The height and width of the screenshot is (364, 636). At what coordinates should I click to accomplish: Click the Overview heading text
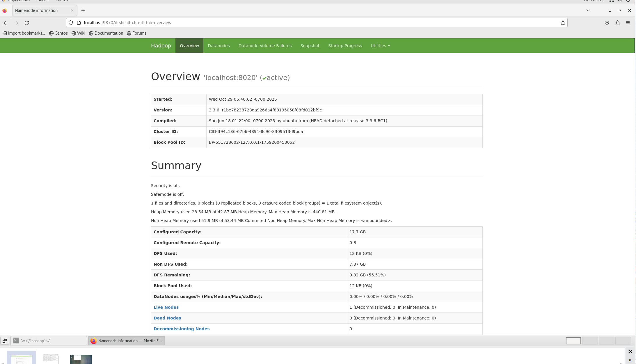[x=175, y=77]
